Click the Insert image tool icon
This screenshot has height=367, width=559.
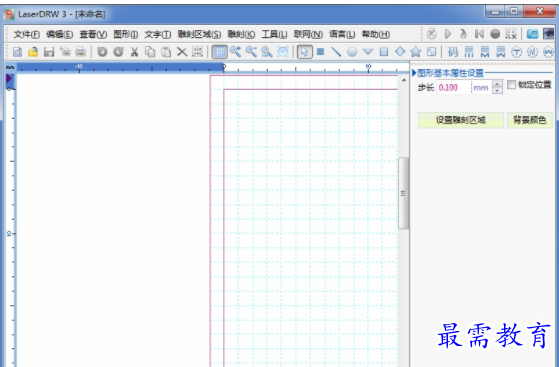pyautogui.click(x=431, y=52)
